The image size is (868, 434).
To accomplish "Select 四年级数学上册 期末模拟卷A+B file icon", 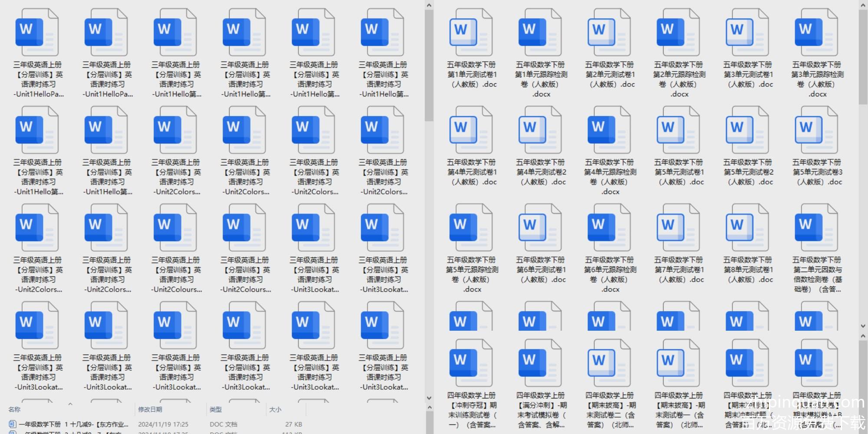I will (816, 364).
